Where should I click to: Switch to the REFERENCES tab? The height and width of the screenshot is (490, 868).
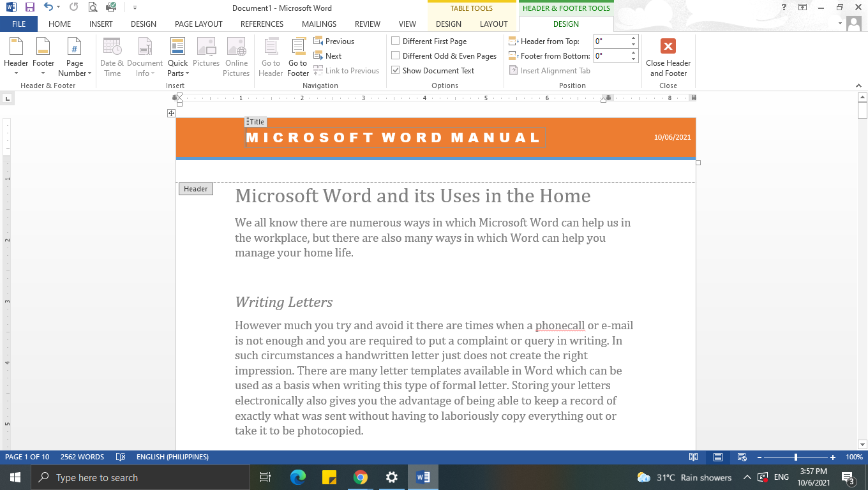point(262,24)
